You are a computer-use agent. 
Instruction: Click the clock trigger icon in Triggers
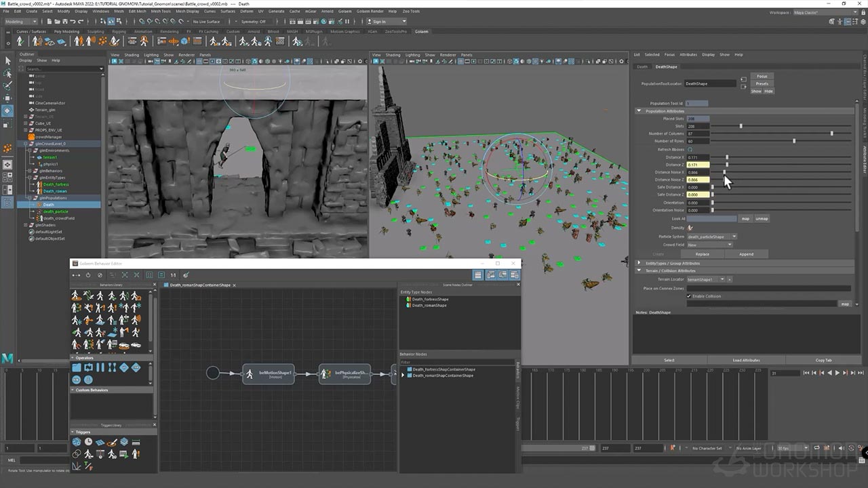pos(88,442)
